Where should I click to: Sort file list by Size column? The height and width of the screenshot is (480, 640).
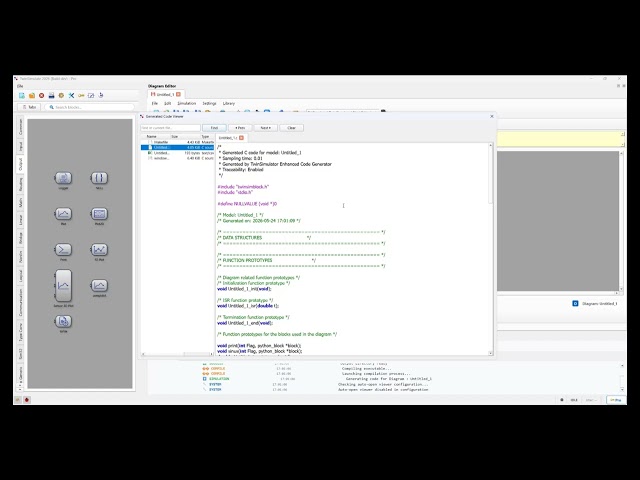click(x=185, y=136)
